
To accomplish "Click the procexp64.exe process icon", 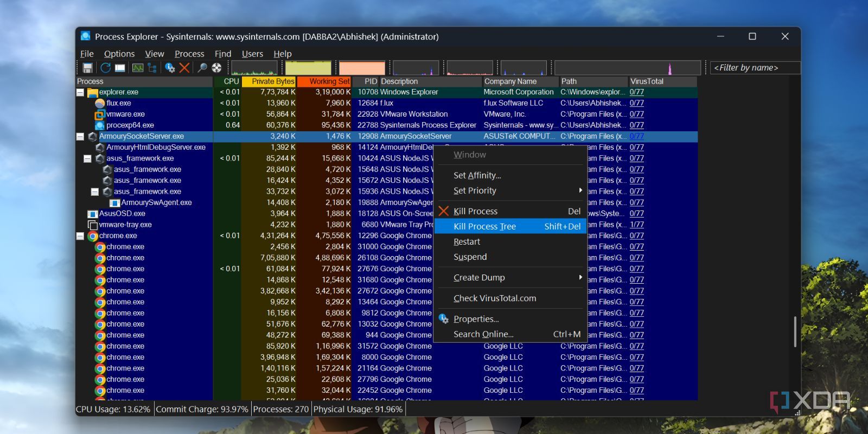I will click(x=100, y=125).
